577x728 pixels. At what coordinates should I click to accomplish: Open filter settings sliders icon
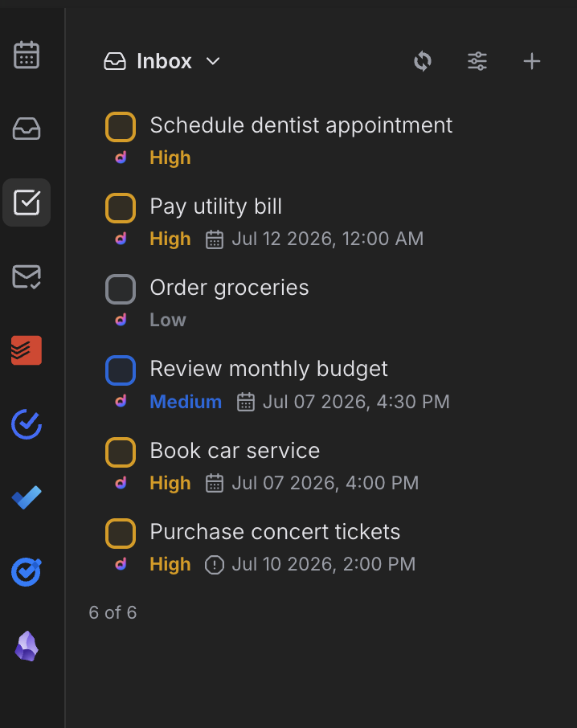[x=477, y=61]
